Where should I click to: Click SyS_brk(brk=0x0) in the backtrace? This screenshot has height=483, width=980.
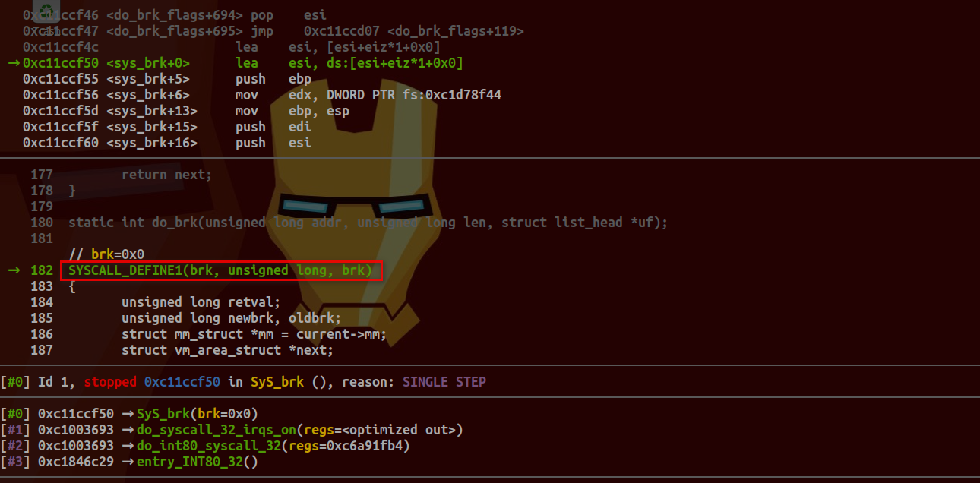click(198, 414)
